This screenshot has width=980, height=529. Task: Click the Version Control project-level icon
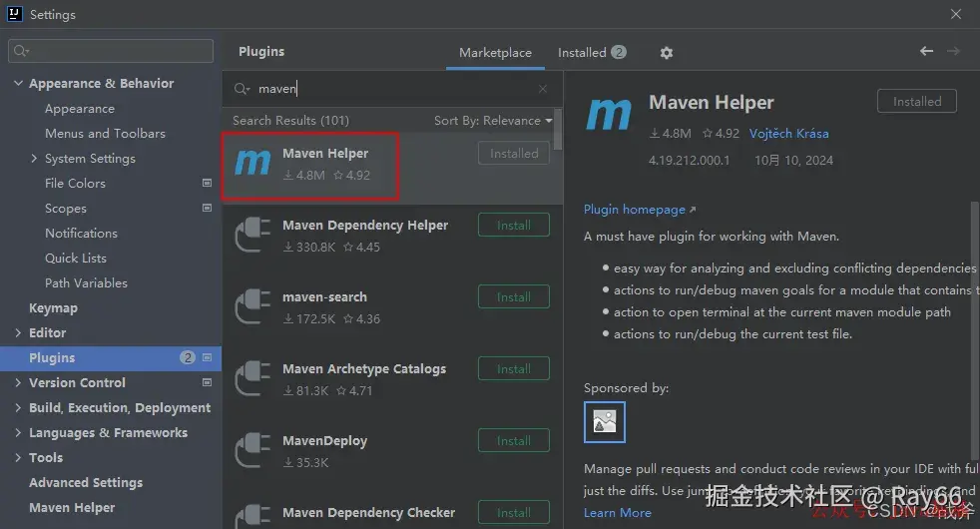207,382
